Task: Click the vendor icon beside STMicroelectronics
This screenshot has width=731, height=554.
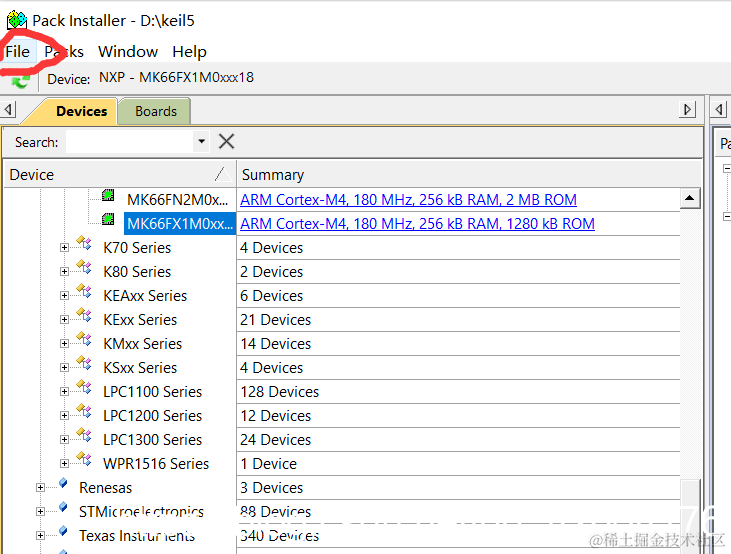Action: coord(63,507)
